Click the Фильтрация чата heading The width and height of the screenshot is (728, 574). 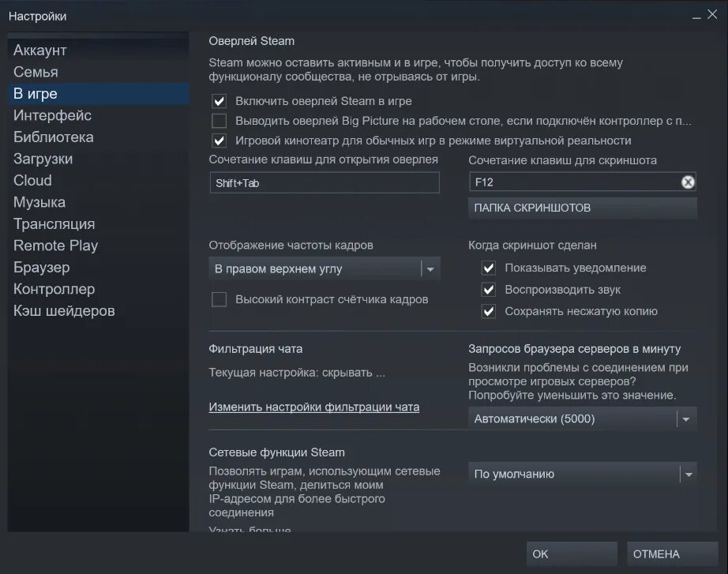(255, 349)
